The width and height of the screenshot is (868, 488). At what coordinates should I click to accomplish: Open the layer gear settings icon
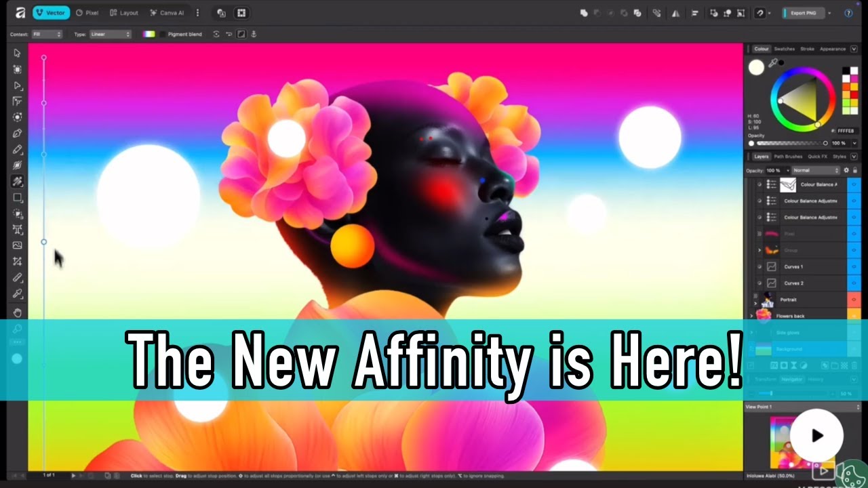point(846,170)
